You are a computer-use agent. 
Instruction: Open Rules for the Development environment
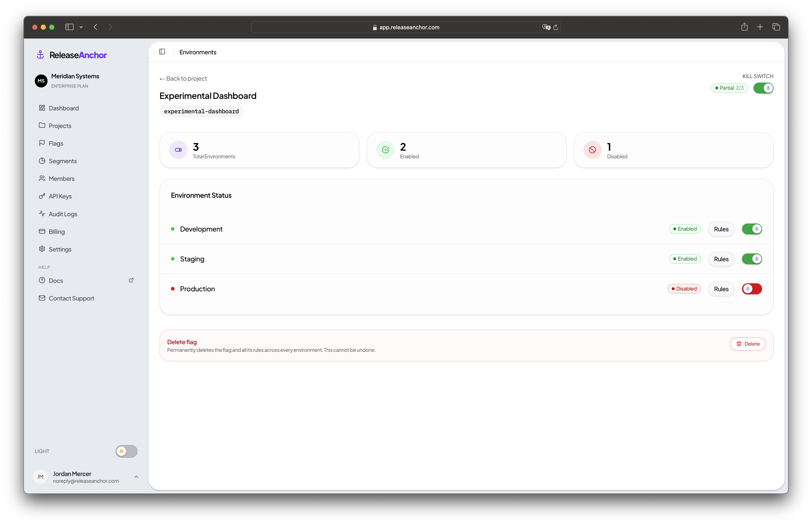[x=721, y=229]
